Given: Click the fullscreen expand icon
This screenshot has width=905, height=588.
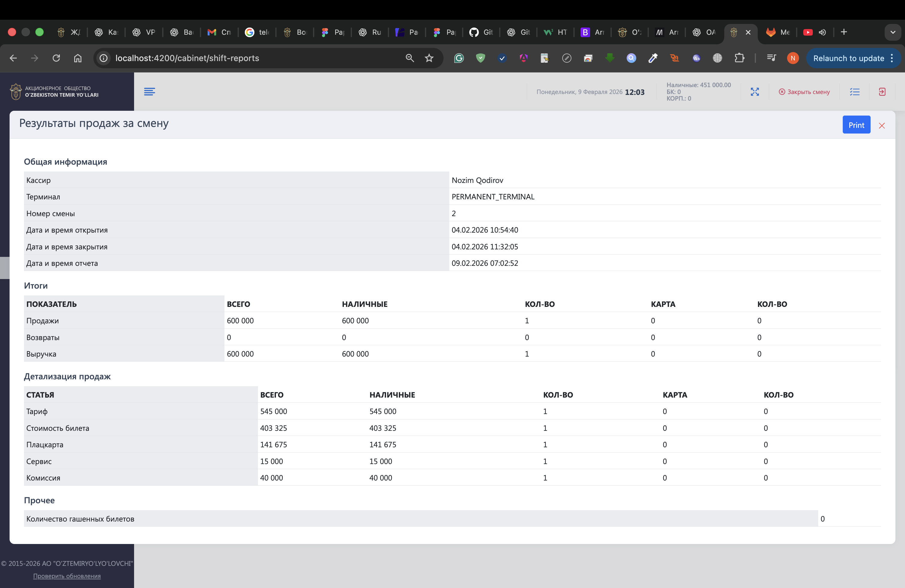Looking at the screenshot, I should pyautogui.click(x=755, y=92).
